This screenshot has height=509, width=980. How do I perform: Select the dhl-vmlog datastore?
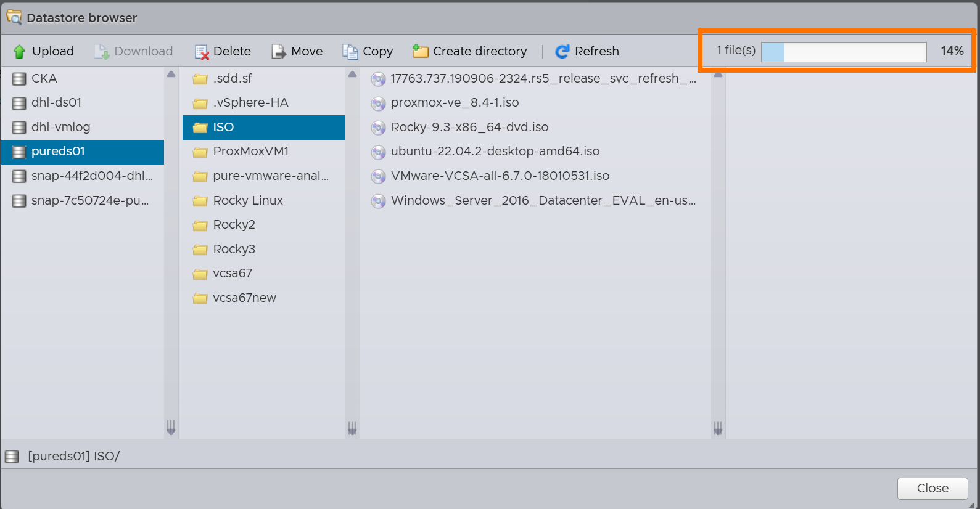tap(60, 128)
